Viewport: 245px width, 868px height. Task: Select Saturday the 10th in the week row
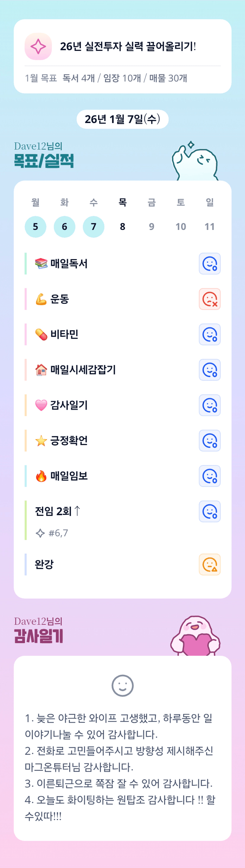pyautogui.click(x=181, y=227)
